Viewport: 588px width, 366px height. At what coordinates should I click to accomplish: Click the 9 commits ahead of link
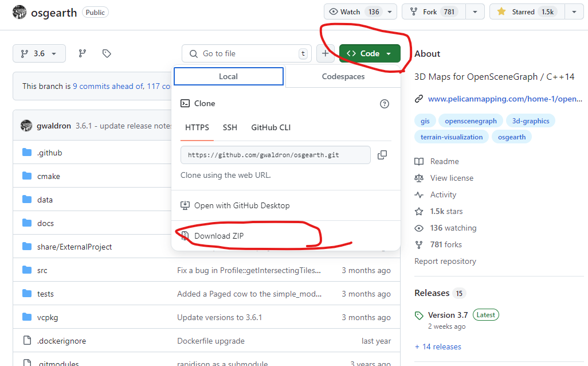[108, 87]
